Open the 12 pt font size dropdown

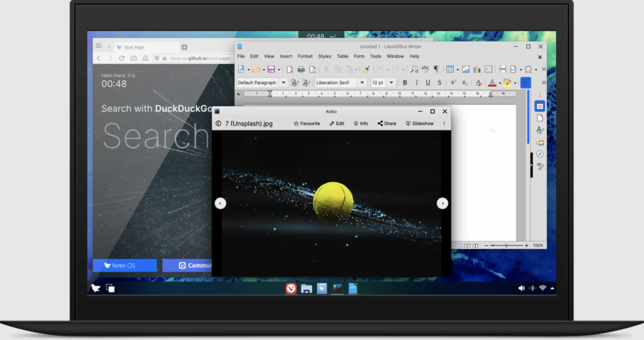point(391,83)
